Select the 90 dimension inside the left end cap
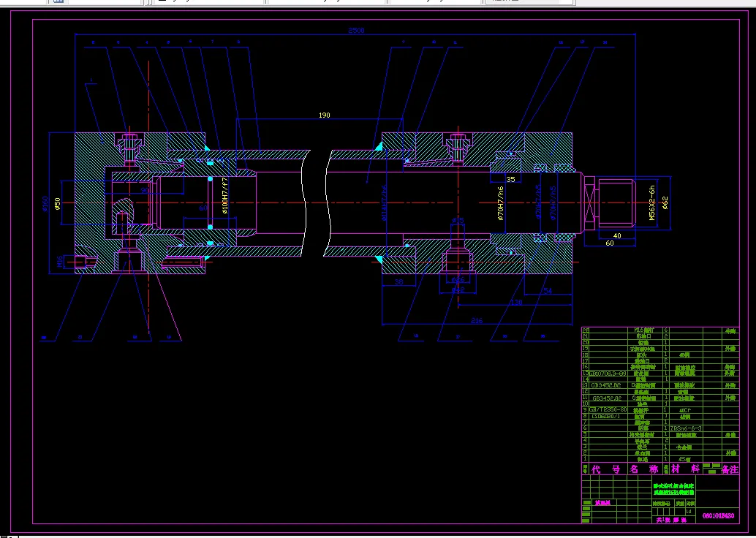 tap(145, 190)
